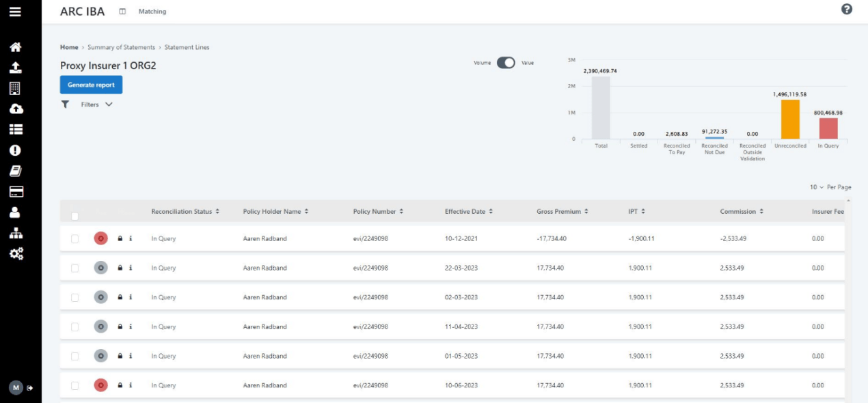Click the info icon in 22-03-2023 row
Image resolution: width=868 pixels, height=403 pixels.
[131, 268]
